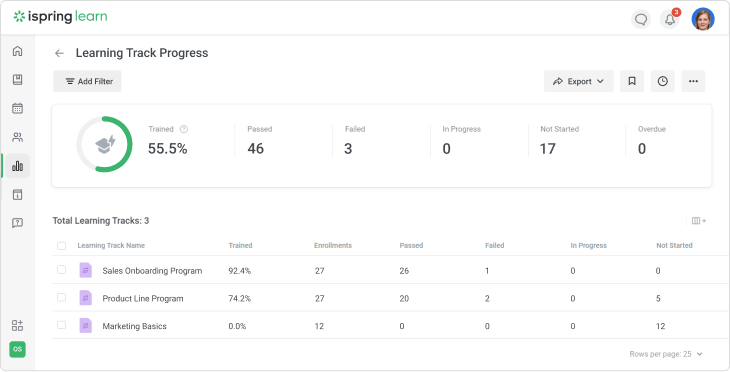Open the notifications bell icon
Screen dimensions: 730x372
pyautogui.click(x=669, y=20)
